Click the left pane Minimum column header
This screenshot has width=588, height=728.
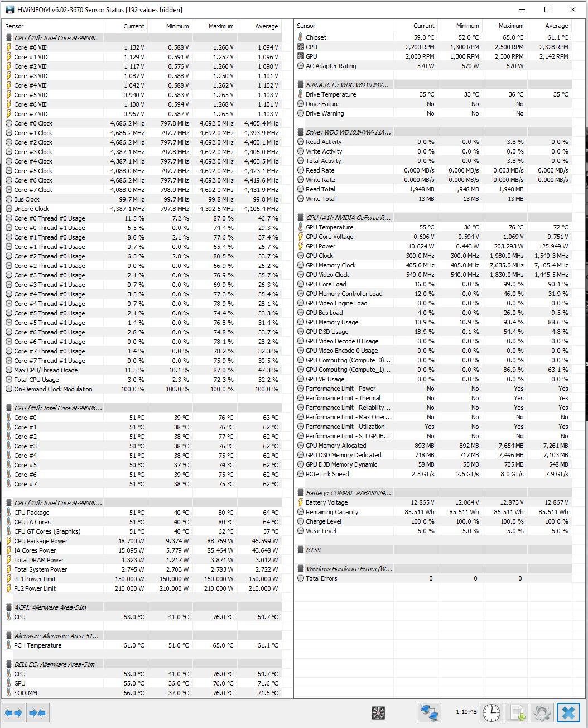[x=170, y=26]
